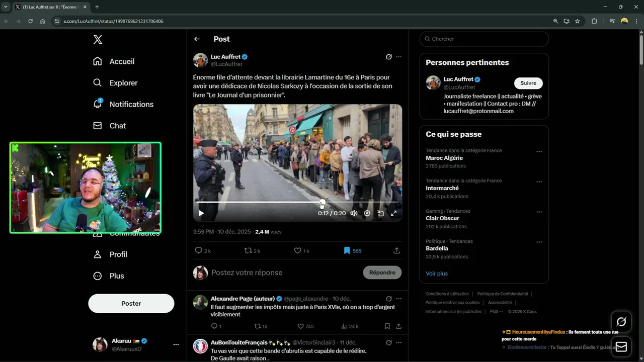
Task: Open Luc Auffret post author avatar
Action: coord(200,60)
